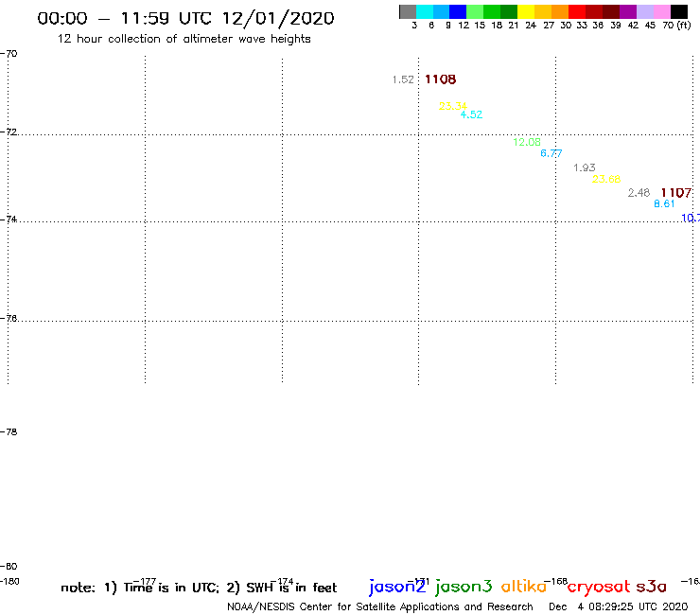
Task: Click the orange legend swatch left of red
Action: pos(560,11)
